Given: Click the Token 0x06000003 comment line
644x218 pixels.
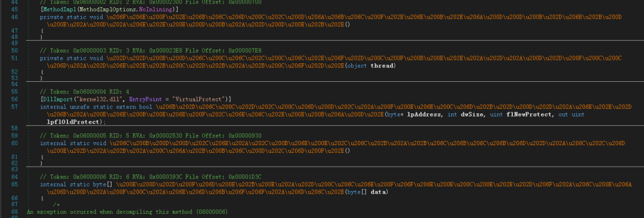Looking at the screenshot, I should pos(151,51).
